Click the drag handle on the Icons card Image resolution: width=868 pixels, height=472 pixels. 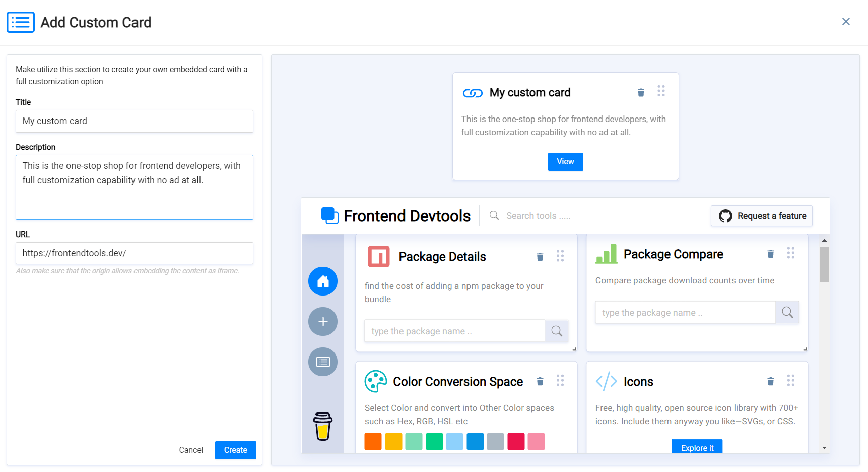coord(791,381)
